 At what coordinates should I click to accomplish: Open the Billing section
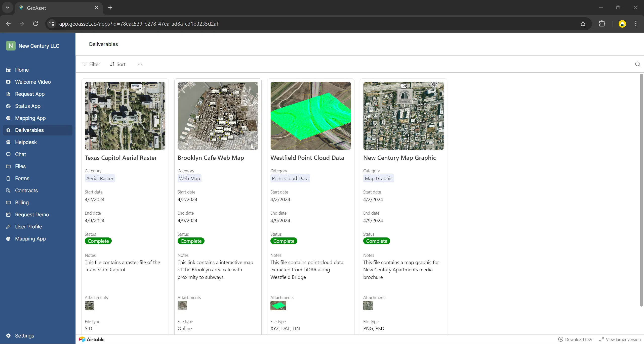coord(22,202)
